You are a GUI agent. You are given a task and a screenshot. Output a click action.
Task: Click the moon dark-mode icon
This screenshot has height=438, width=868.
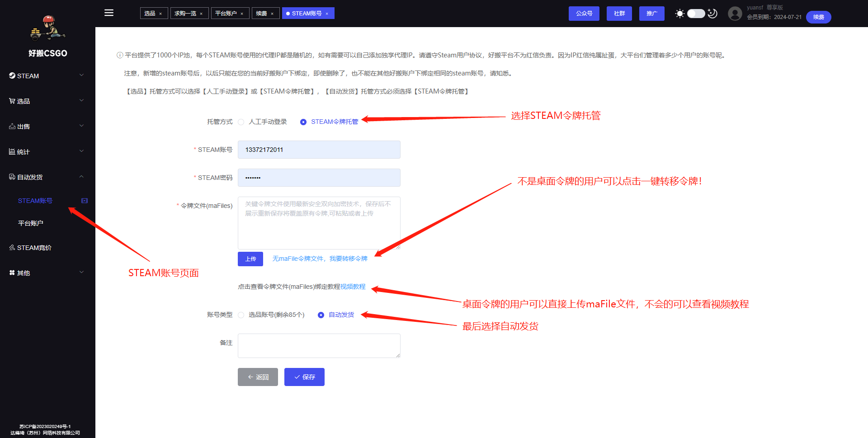[x=712, y=14]
